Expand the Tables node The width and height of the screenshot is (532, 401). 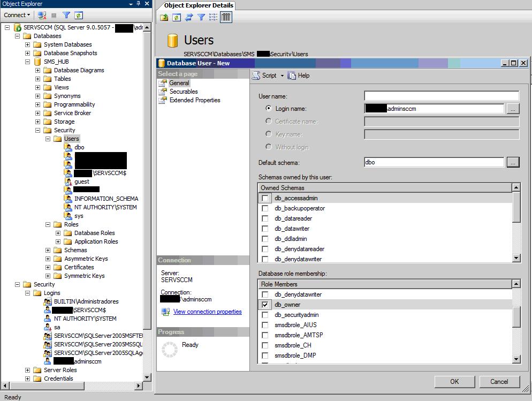pyautogui.click(x=37, y=79)
